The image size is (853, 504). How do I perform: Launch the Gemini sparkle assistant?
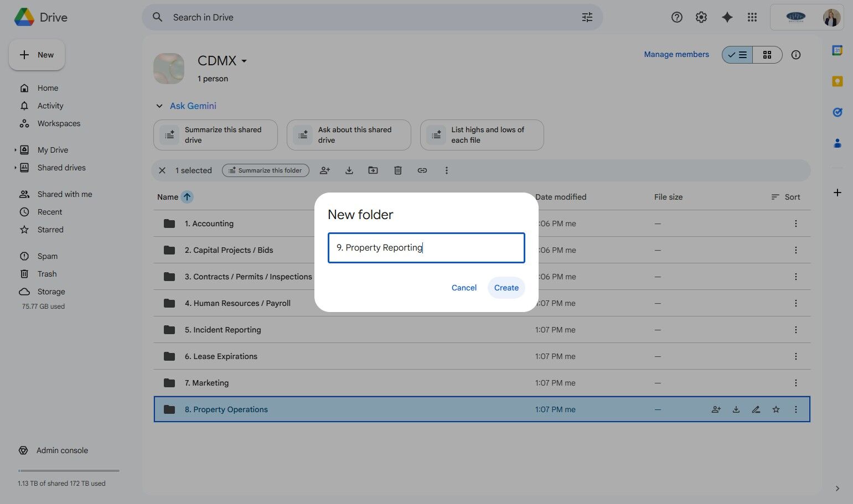tap(727, 17)
